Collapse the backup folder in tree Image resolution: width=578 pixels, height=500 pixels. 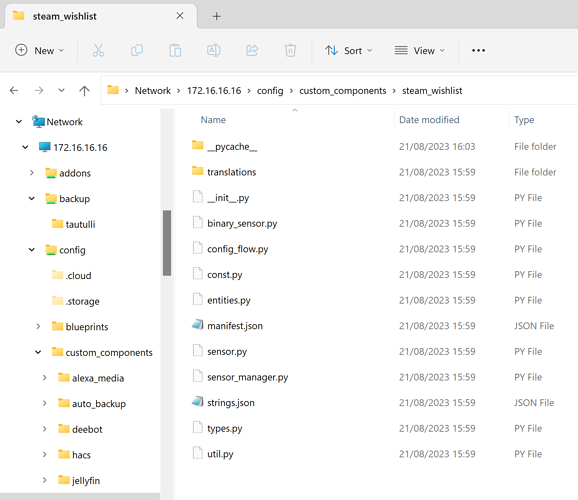[x=32, y=198]
